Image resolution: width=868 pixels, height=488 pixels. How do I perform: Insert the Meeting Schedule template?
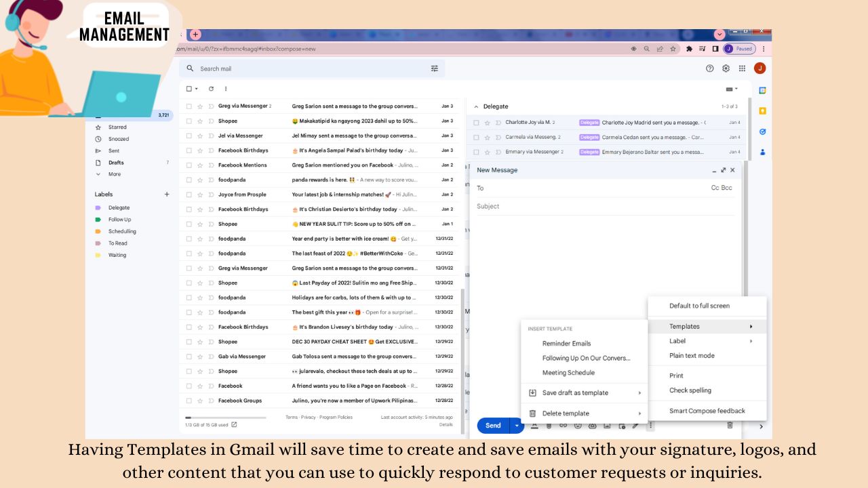click(x=568, y=373)
